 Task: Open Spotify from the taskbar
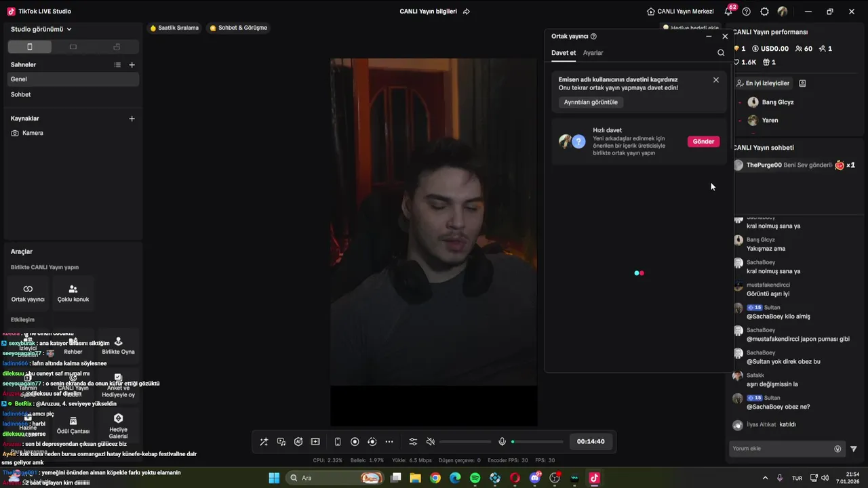pyautogui.click(x=475, y=478)
